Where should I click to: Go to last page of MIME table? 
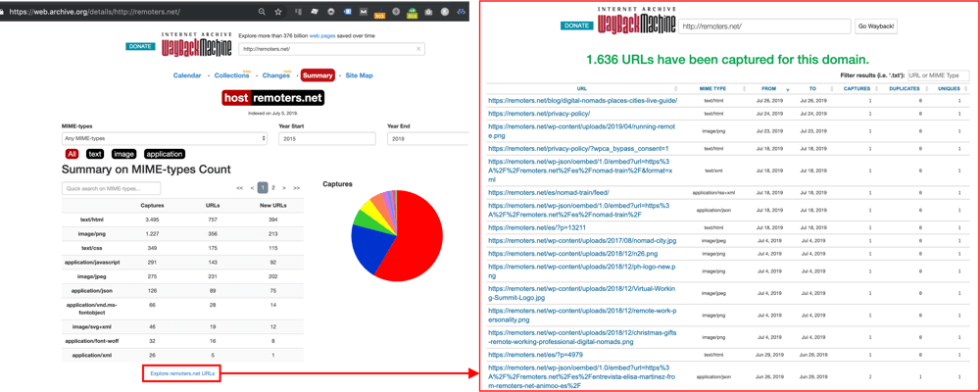pos(296,187)
